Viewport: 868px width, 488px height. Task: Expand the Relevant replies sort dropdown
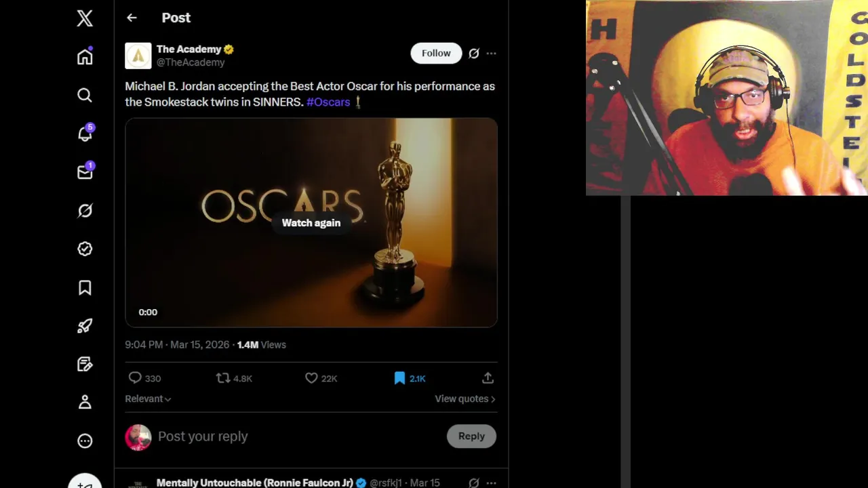point(148,399)
